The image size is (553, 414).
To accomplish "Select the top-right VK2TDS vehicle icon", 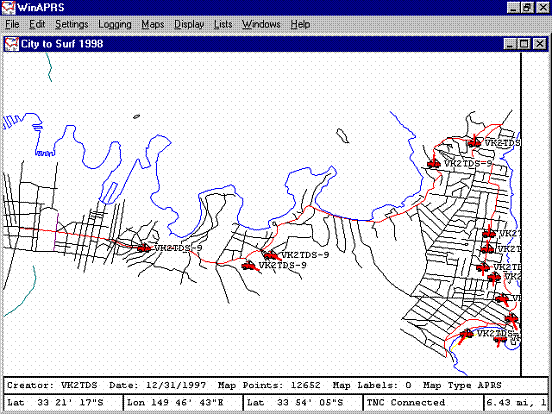I will coord(474,142).
